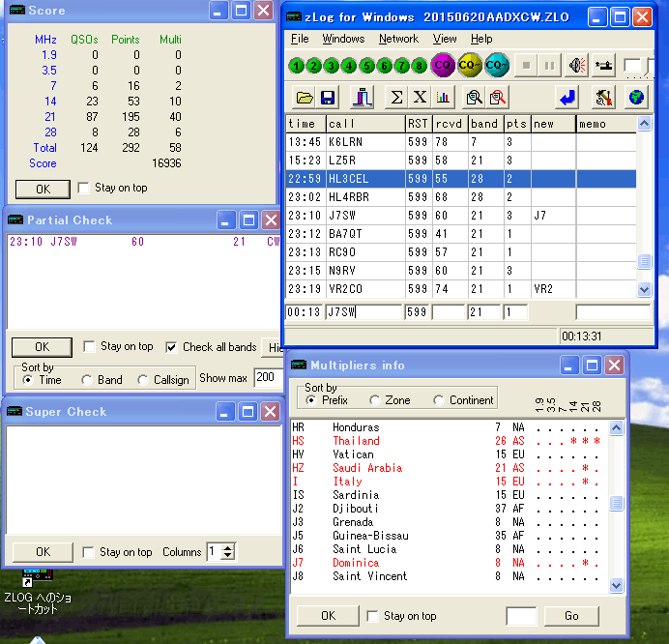This screenshot has height=644, width=669.
Task: Click the open log folder icon
Action: pos(305,98)
